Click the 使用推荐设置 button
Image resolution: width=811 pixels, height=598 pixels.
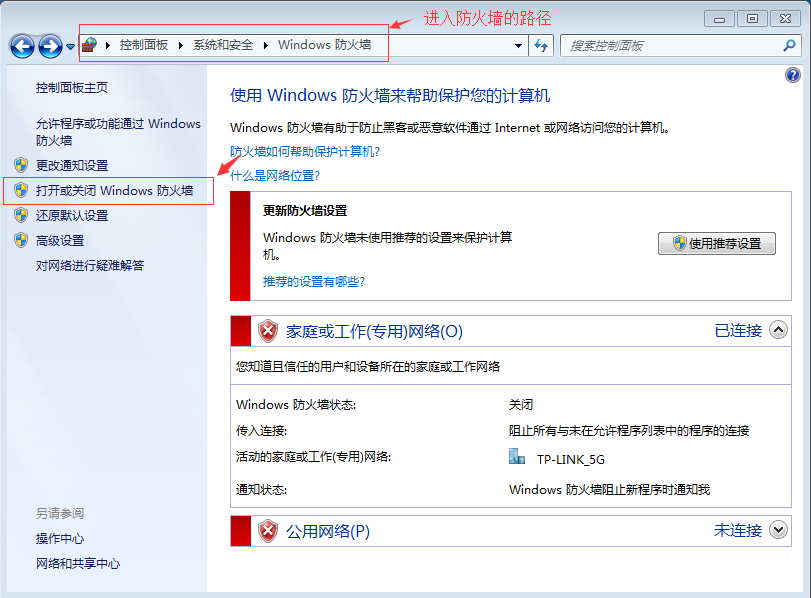(x=717, y=244)
